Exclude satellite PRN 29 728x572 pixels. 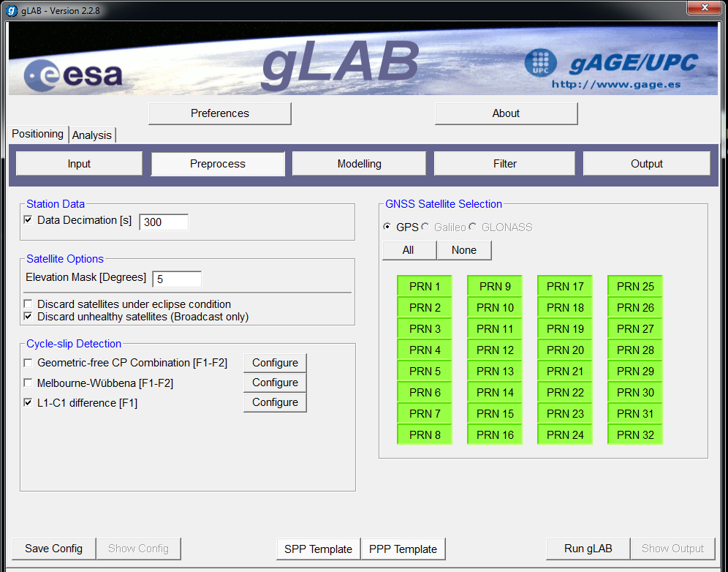pos(634,372)
